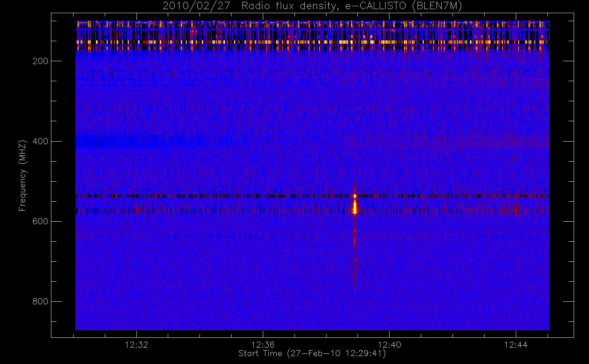Click the bright yellow radio burst near 570 MHz
589x364 pixels.
pos(355,208)
